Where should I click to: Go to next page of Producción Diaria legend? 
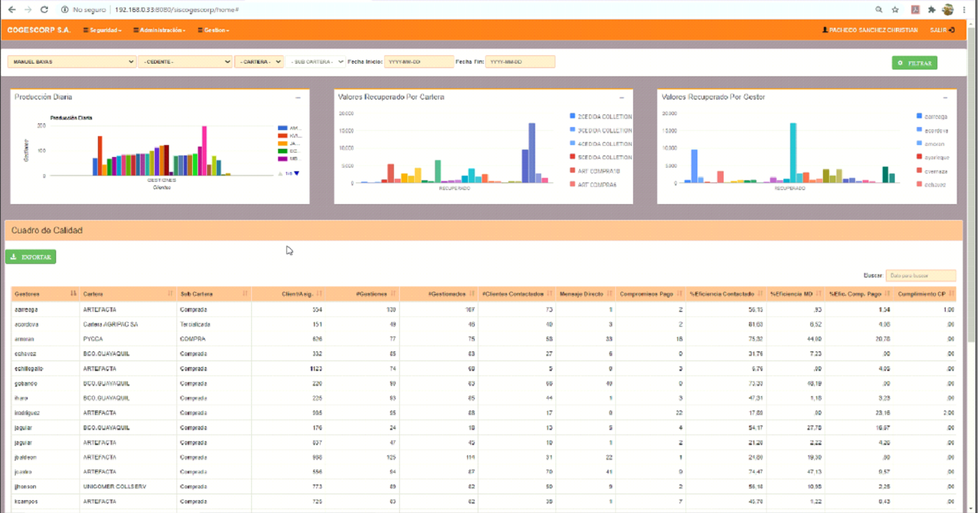click(297, 173)
